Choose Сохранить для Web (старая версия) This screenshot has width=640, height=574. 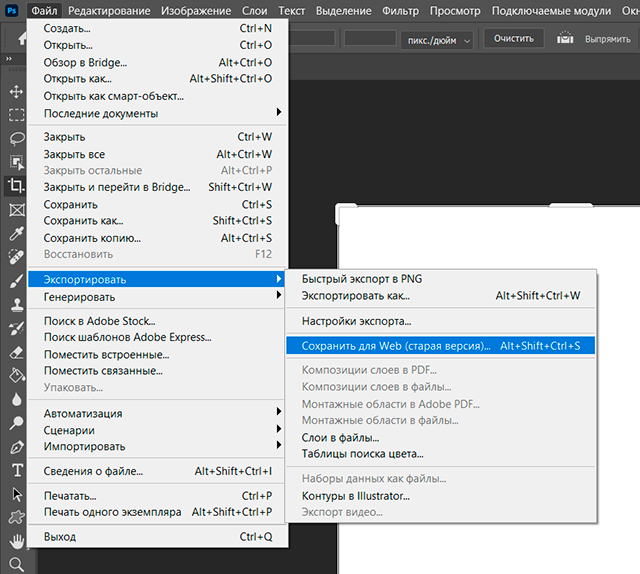tap(441, 346)
